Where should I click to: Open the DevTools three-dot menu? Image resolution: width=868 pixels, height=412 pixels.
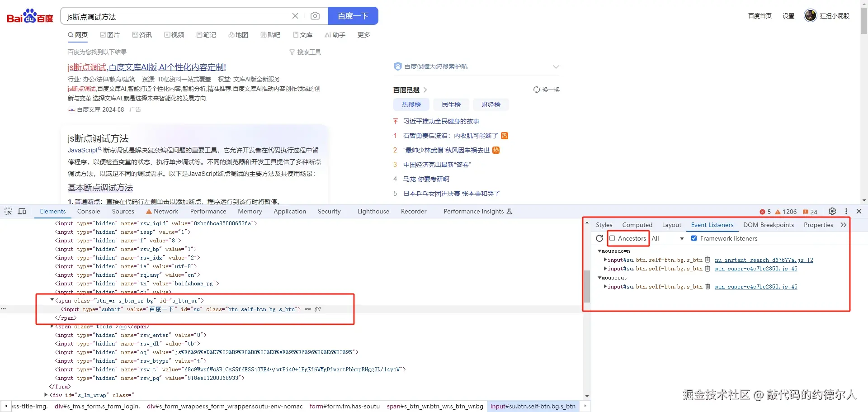pos(846,211)
